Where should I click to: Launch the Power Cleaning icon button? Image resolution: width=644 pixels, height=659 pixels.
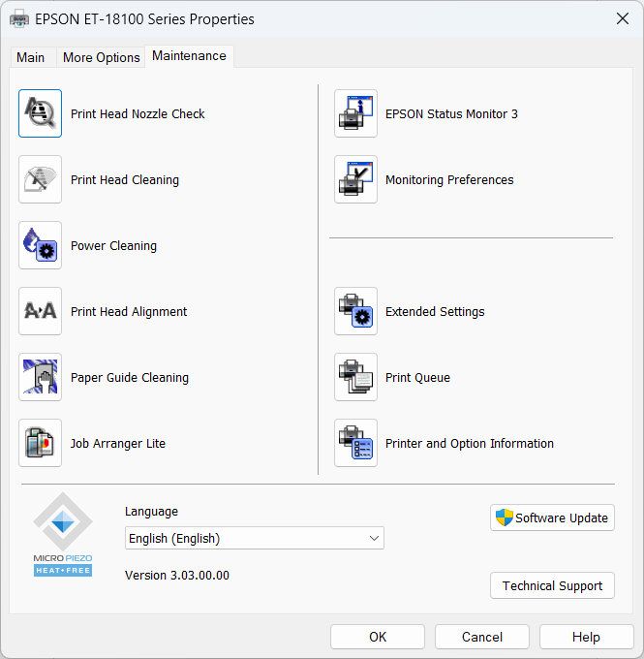pos(40,245)
